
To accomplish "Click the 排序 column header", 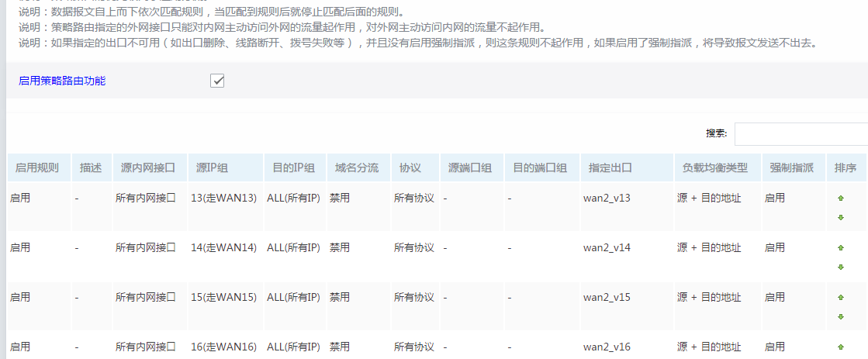I will [x=847, y=168].
